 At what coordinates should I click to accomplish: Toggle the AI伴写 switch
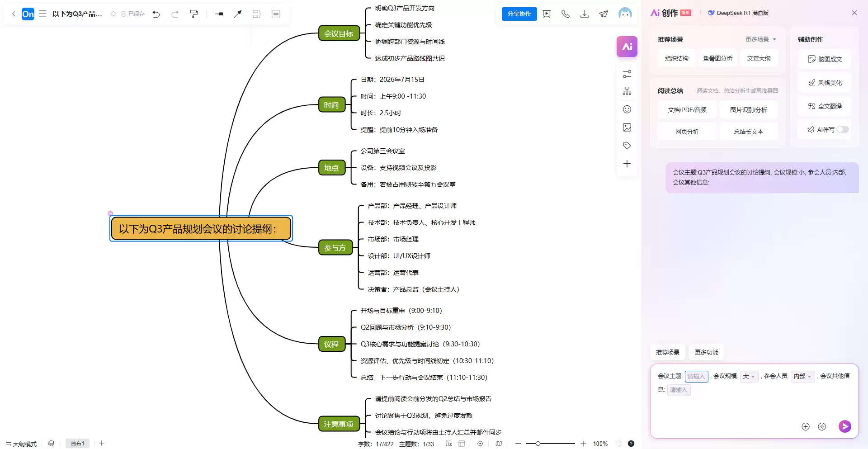(842, 129)
